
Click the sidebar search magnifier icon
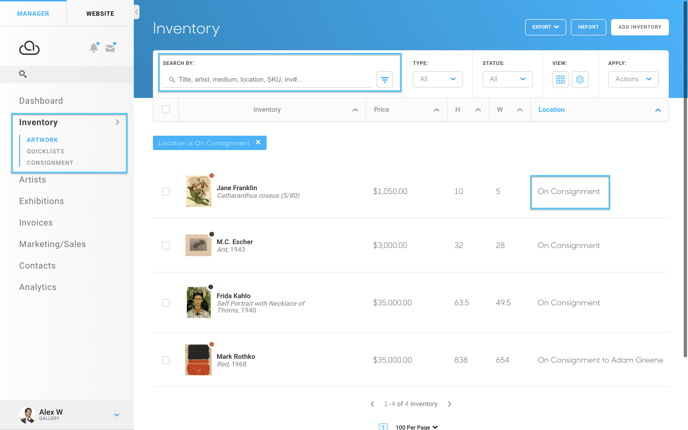click(x=23, y=74)
